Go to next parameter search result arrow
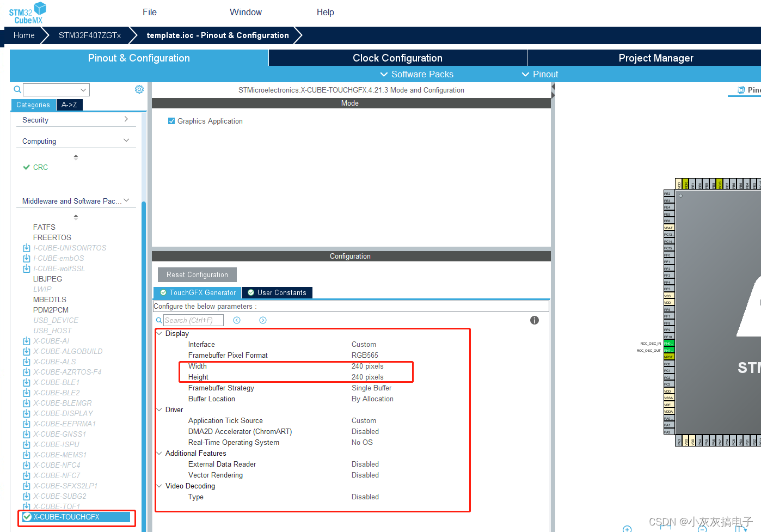This screenshot has width=761, height=532. click(x=263, y=320)
